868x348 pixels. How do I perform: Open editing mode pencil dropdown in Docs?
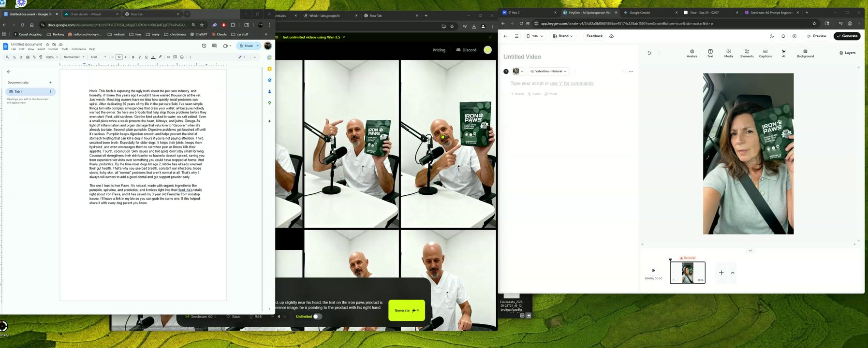point(241,57)
